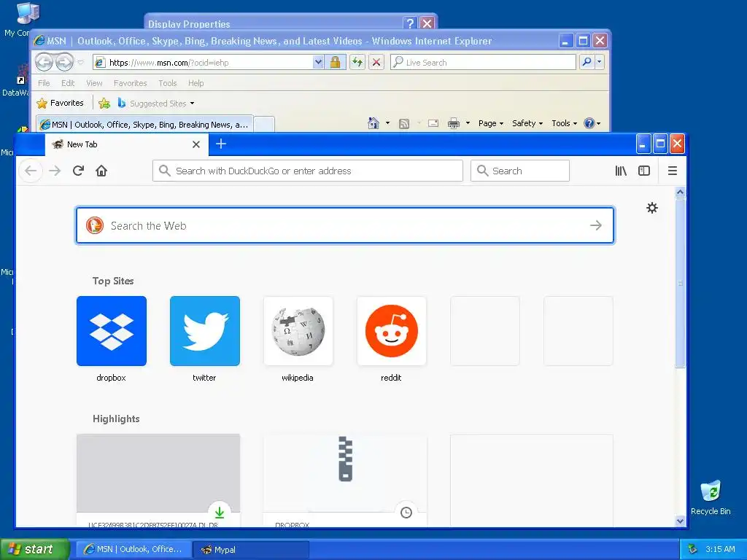Click system tray network icon

click(x=693, y=549)
